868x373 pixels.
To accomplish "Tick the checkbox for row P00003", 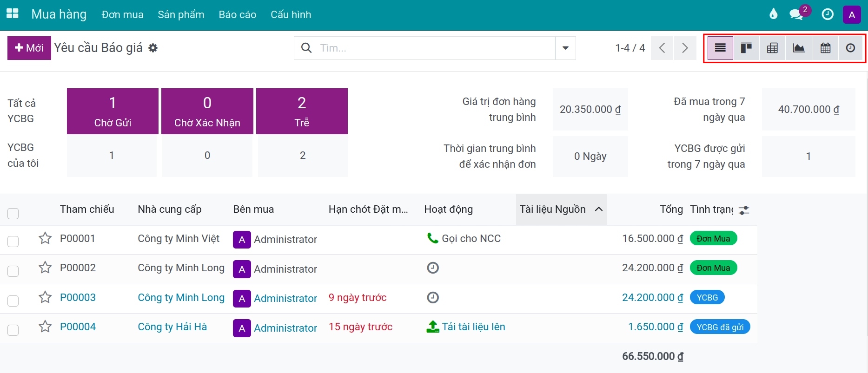I will (13, 301).
